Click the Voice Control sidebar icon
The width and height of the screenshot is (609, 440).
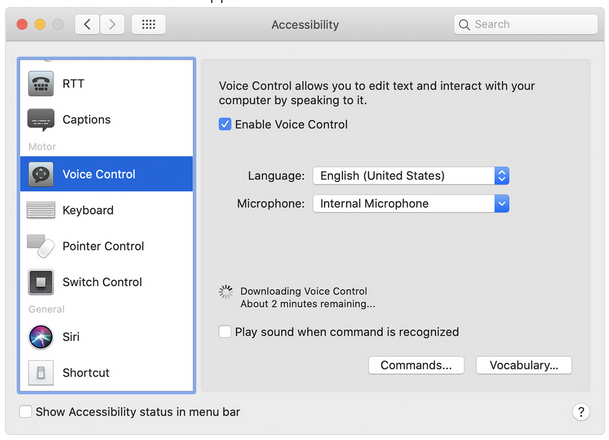pyautogui.click(x=41, y=174)
